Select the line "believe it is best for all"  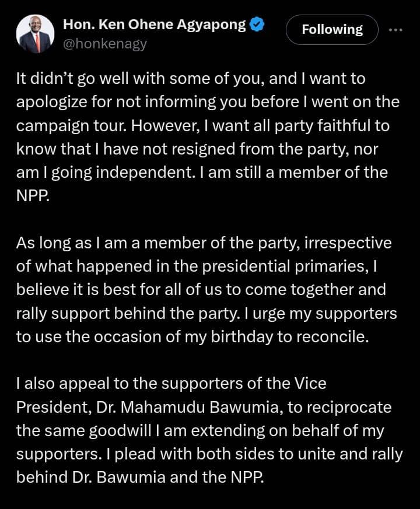click(201, 290)
